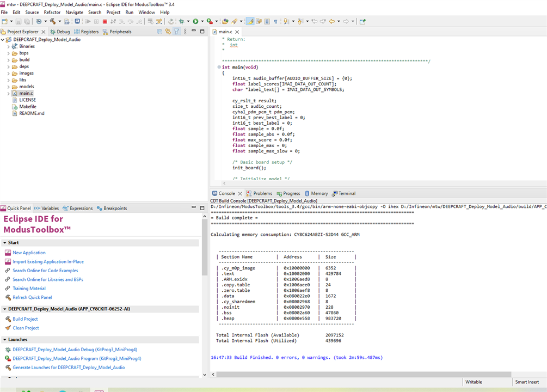Maximize the Quick Panel view

pyautogui.click(x=202, y=207)
